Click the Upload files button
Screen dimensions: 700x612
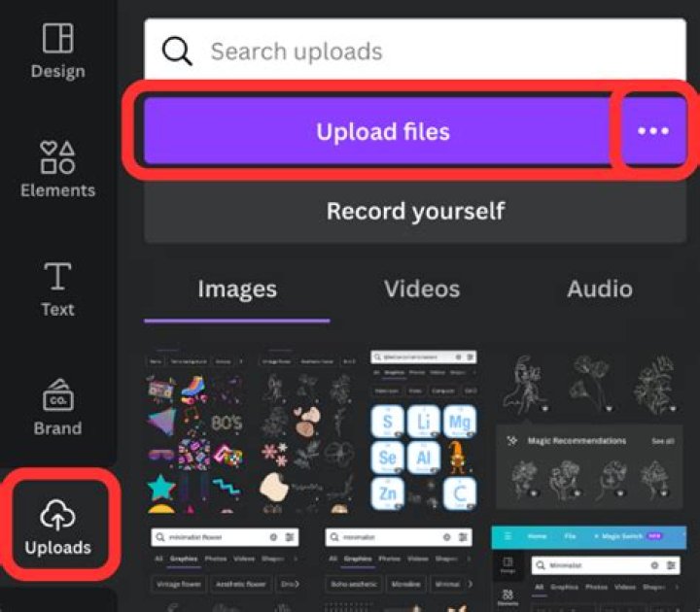click(x=383, y=131)
